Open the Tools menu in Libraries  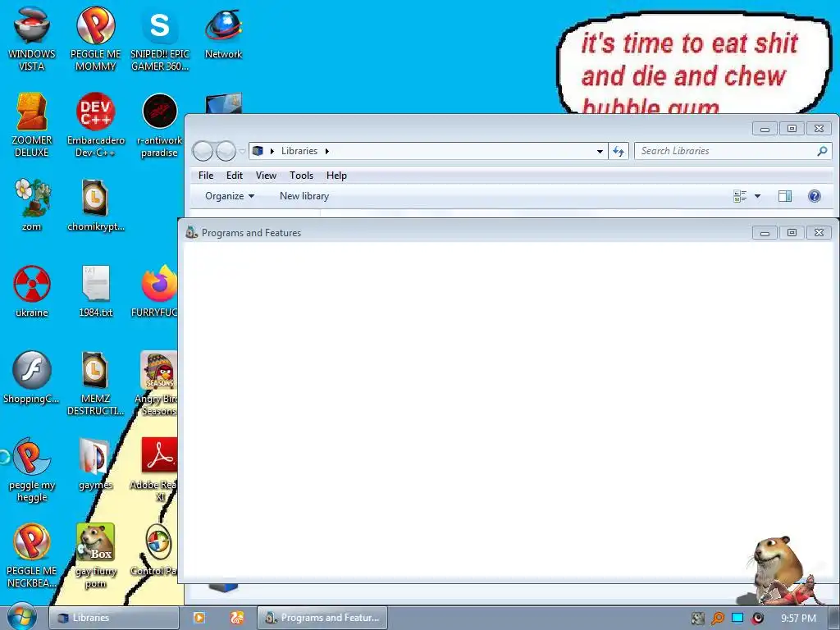coord(301,176)
